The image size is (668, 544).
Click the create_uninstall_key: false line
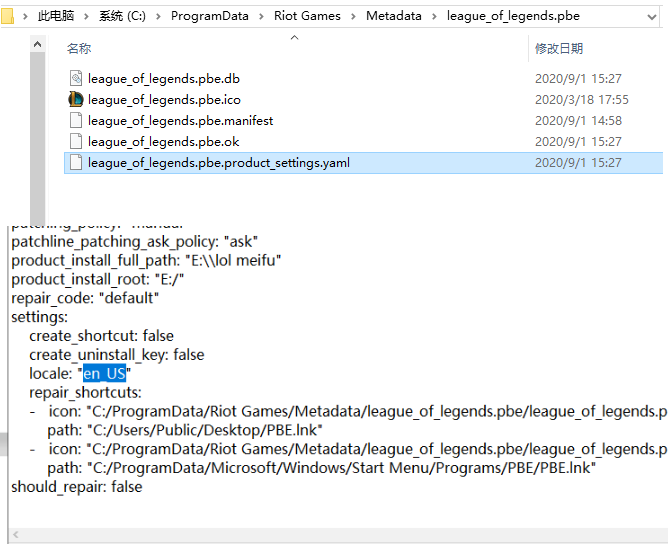coord(117,355)
